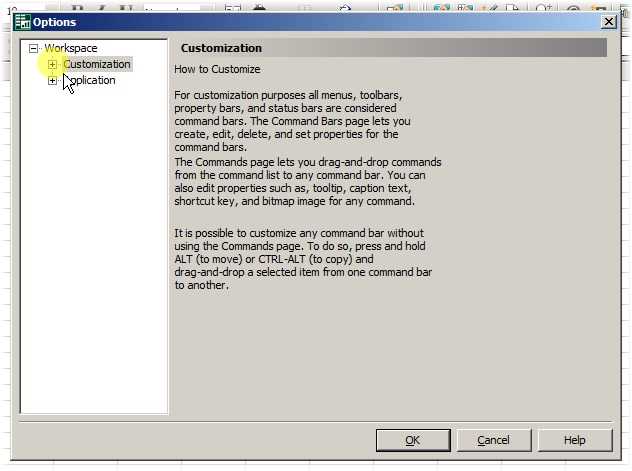Viewport: 632px width, 471px height.
Task: Expand the Application node with plus icon
Action: click(53, 81)
